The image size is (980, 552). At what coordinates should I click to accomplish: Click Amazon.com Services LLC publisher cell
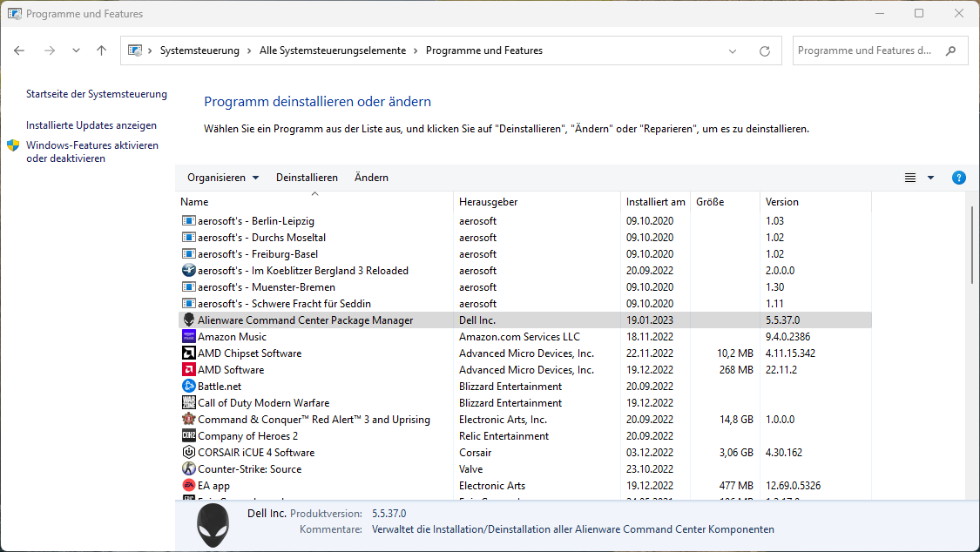[519, 337]
